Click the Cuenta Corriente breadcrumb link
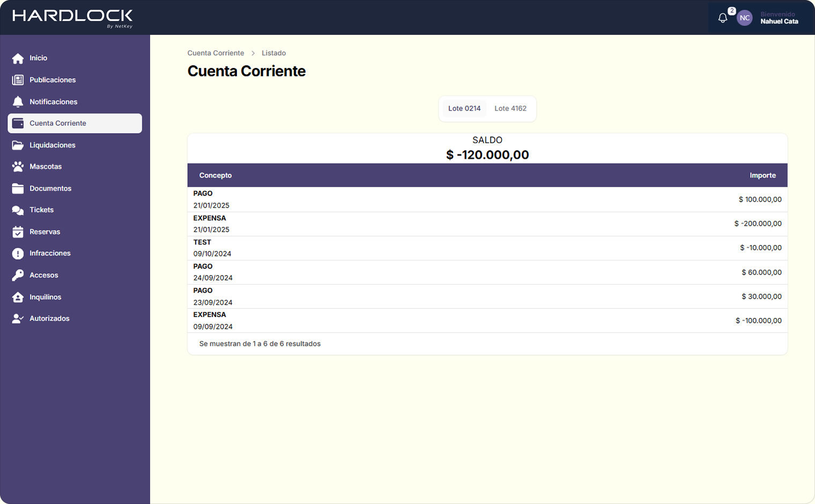This screenshot has width=815, height=504. (216, 53)
